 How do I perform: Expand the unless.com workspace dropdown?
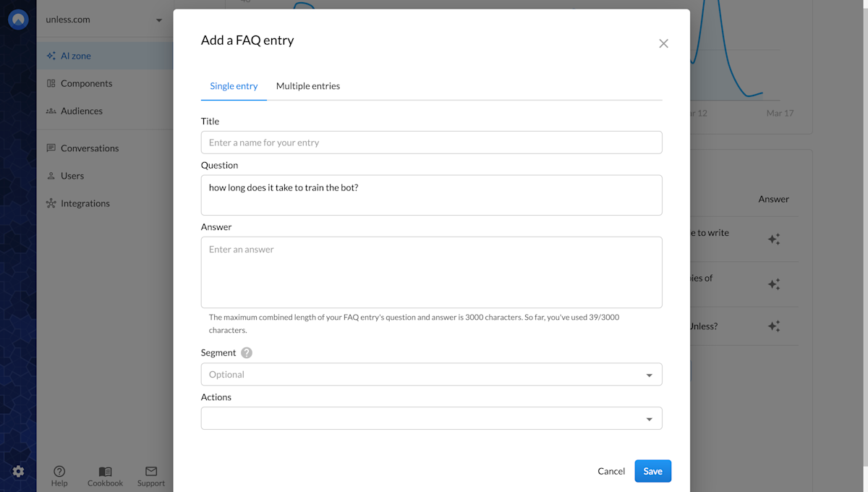click(x=158, y=20)
